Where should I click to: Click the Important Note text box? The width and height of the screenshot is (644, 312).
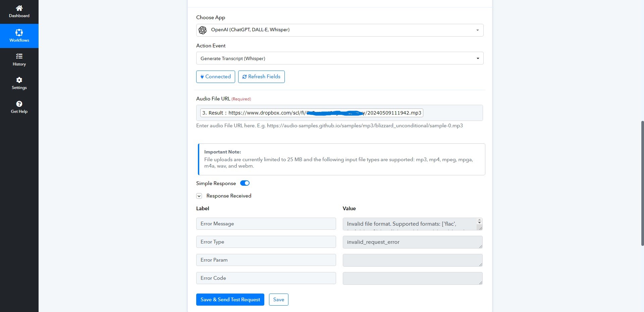click(341, 159)
